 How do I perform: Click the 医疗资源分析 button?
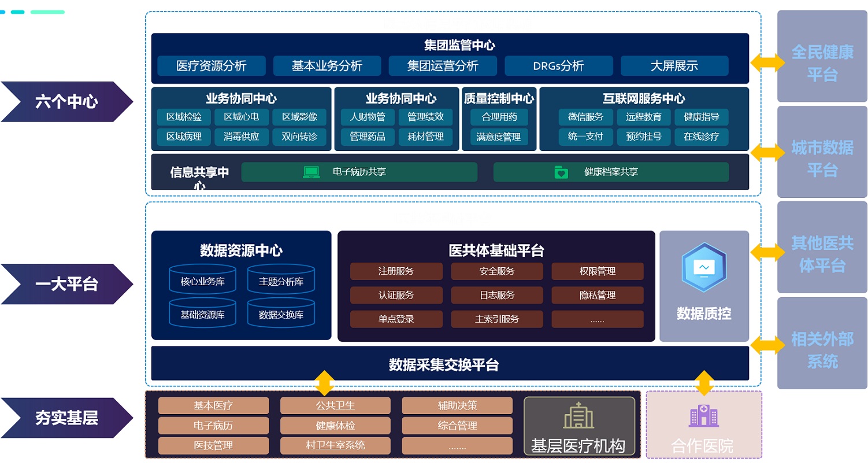(212, 66)
